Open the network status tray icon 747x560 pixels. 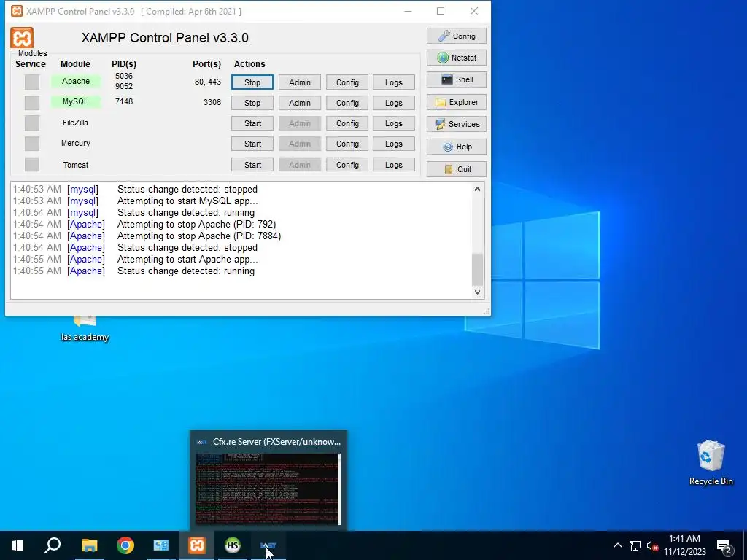pos(635,545)
